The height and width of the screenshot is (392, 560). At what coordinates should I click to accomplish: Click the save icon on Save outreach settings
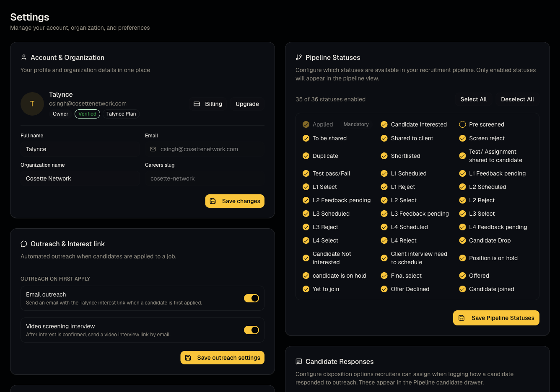click(x=188, y=358)
